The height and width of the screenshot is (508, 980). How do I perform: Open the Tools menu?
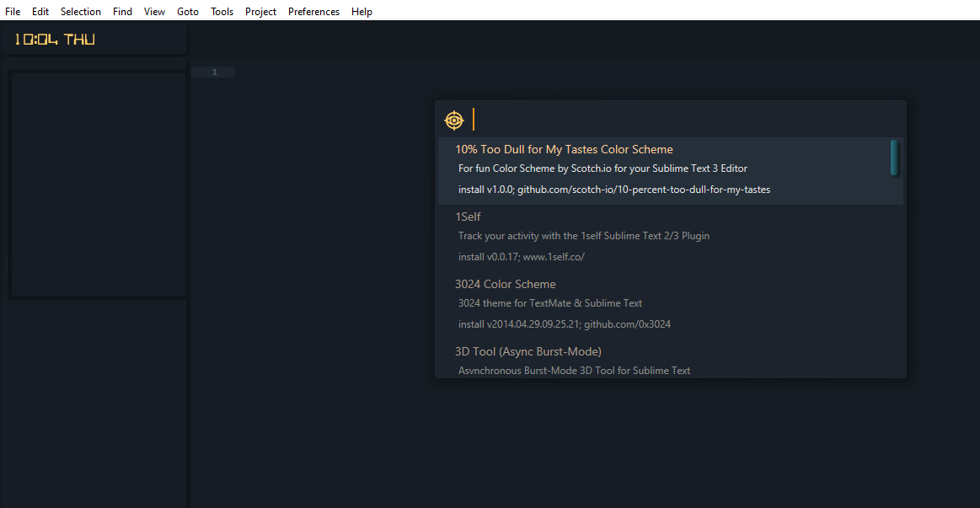222,11
